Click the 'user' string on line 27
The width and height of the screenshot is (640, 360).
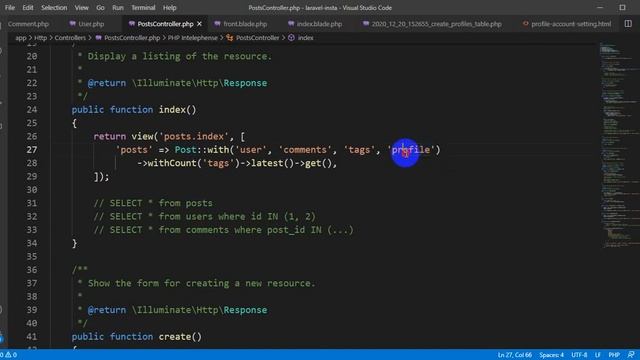(251, 150)
